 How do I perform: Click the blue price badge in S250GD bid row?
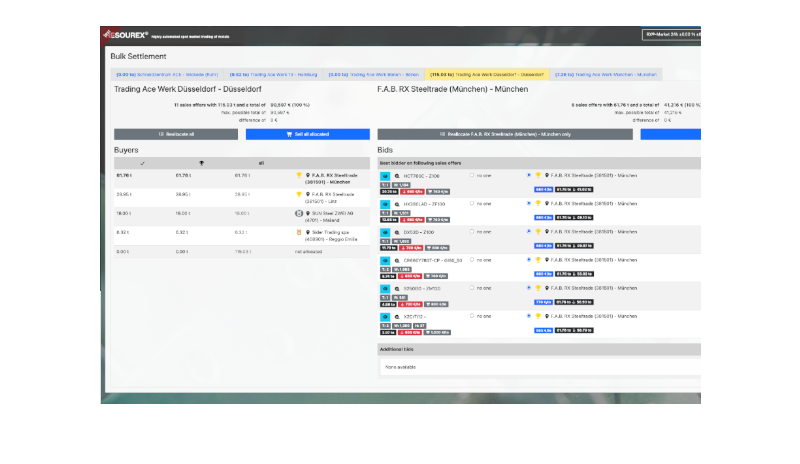(x=543, y=302)
